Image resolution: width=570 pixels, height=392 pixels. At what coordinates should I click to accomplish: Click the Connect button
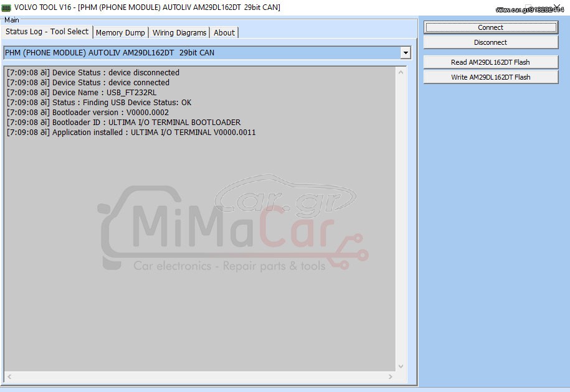[491, 27]
